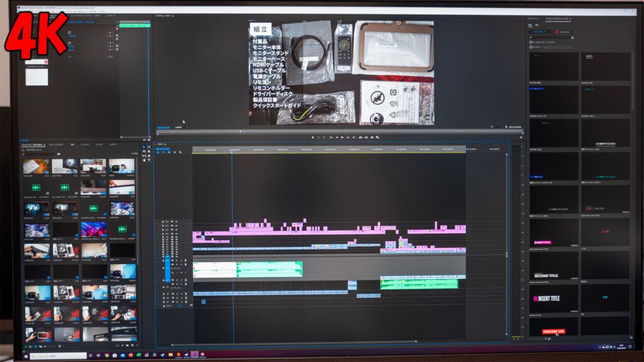
Task: Switch Project panel to List View
Action: tap(31, 347)
